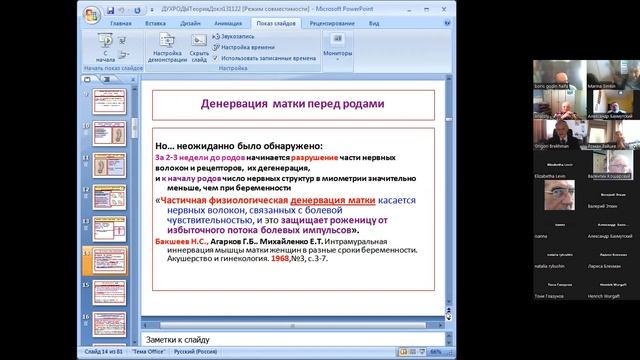
Task: Select slide 10 thumbnail
Action: 109,133
